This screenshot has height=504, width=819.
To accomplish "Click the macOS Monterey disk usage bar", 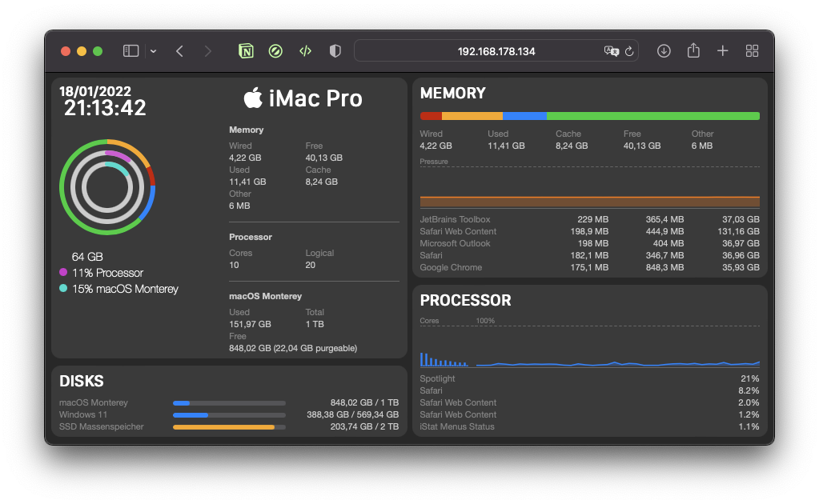I will pyautogui.click(x=229, y=402).
